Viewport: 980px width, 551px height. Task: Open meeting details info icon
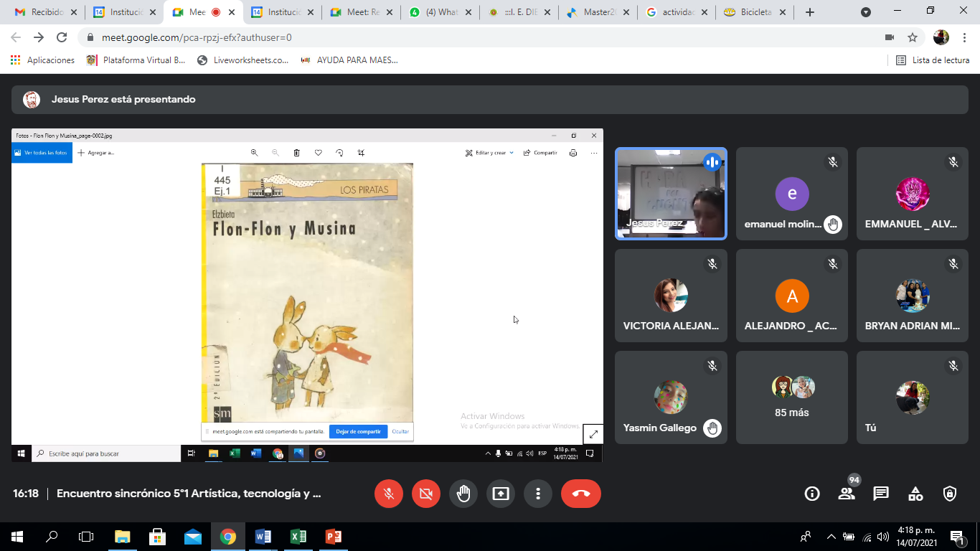(x=812, y=494)
